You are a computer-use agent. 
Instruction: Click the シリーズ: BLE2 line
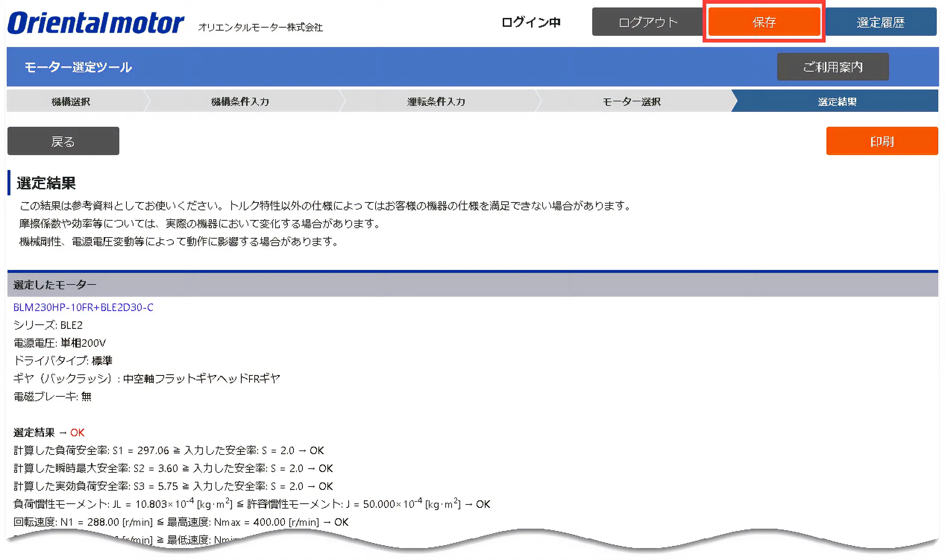pyautogui.click(x=48, y=325)
